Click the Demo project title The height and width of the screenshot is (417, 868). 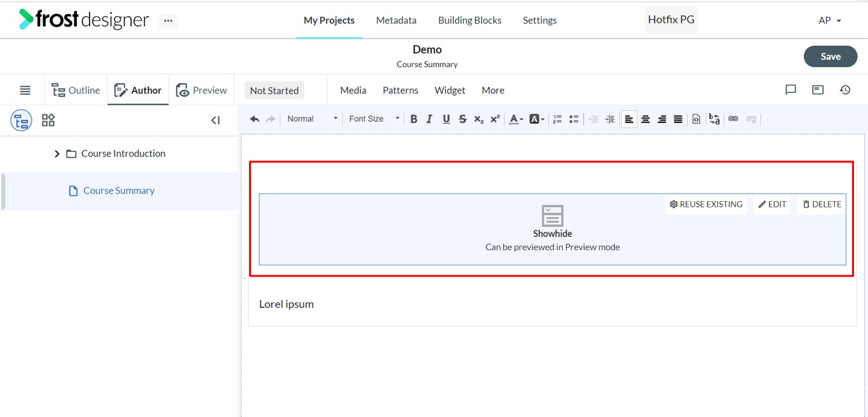[427, 50]
